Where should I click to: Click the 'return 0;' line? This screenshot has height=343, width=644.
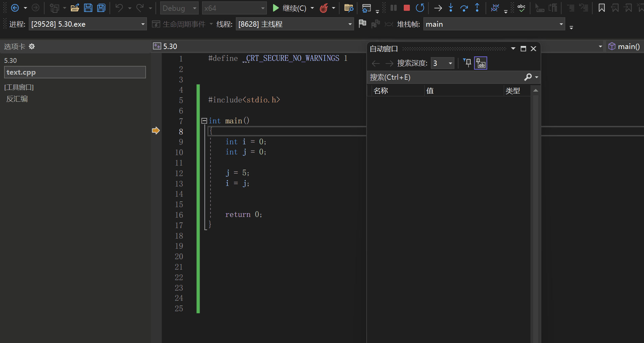[244, 215]
